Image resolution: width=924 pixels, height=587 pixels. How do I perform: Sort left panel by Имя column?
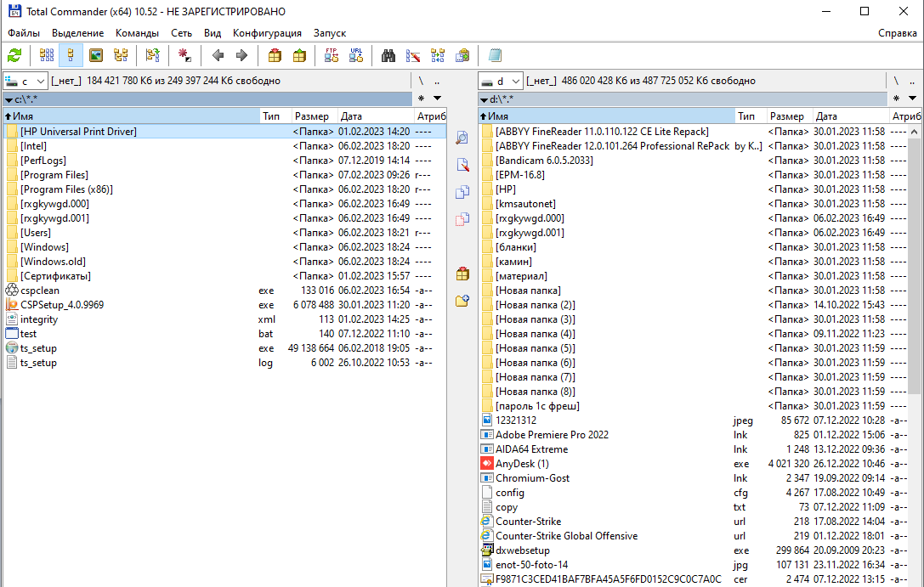pos(132,116)
